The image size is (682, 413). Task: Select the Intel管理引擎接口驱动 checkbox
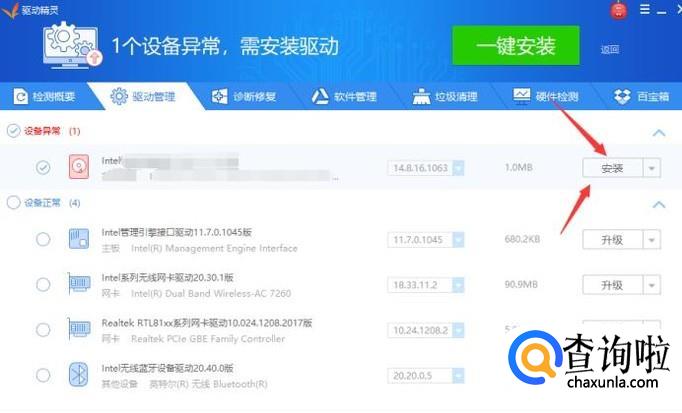tap(43, 239)
